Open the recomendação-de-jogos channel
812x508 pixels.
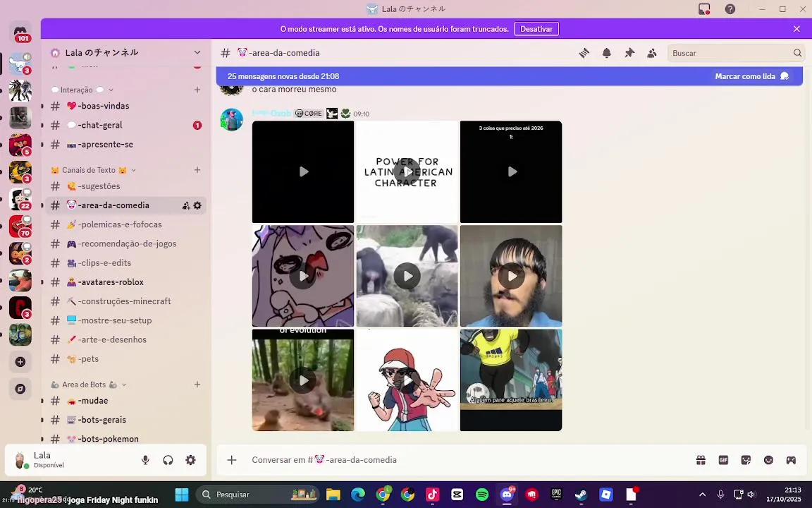point(126,243)
